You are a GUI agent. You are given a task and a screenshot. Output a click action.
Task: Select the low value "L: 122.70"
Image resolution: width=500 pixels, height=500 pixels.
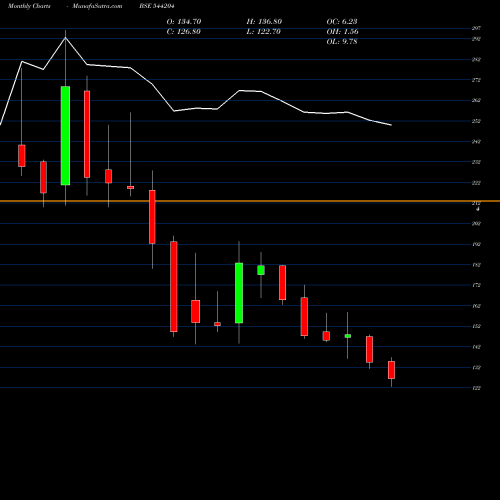(263, 32)
